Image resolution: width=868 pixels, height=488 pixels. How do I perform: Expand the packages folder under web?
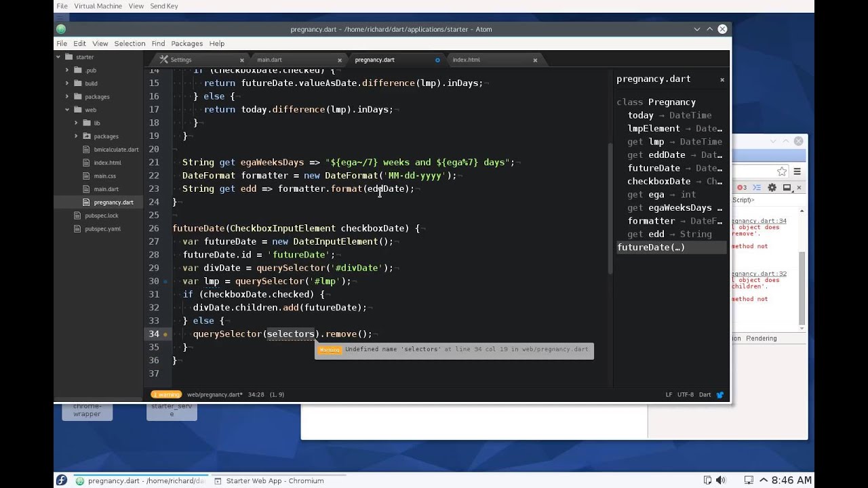tap(76, 136)
